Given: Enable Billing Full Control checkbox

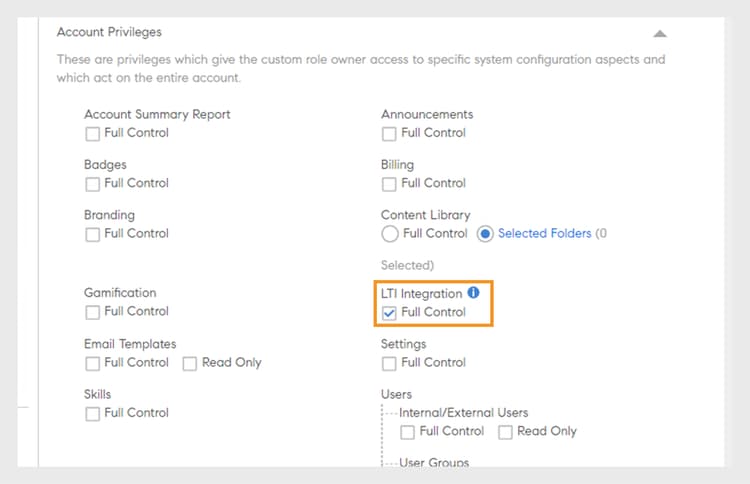Looking at the screenshot, I should click(x=389, y=184).
